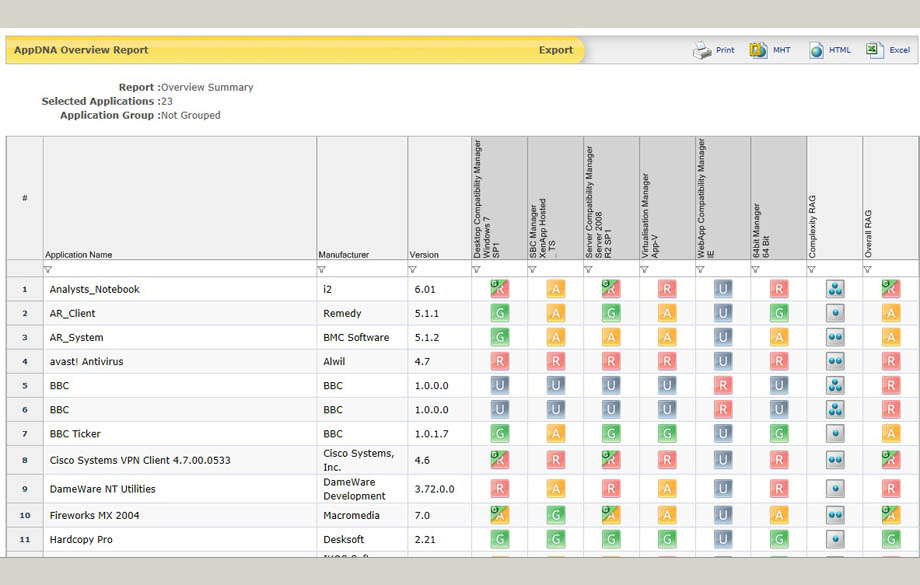Screen dimensions: 920x585
Task: Click Analysts_Notebook WebApp unknown U icon
Action: pos(723,289)
